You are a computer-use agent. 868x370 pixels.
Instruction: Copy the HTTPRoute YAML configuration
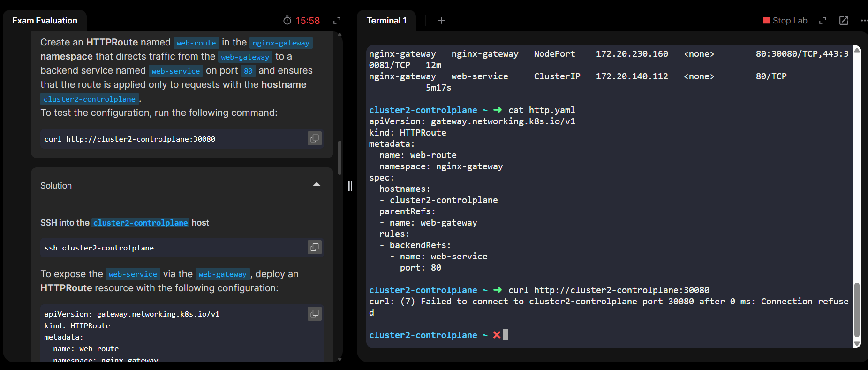[314, 314]
